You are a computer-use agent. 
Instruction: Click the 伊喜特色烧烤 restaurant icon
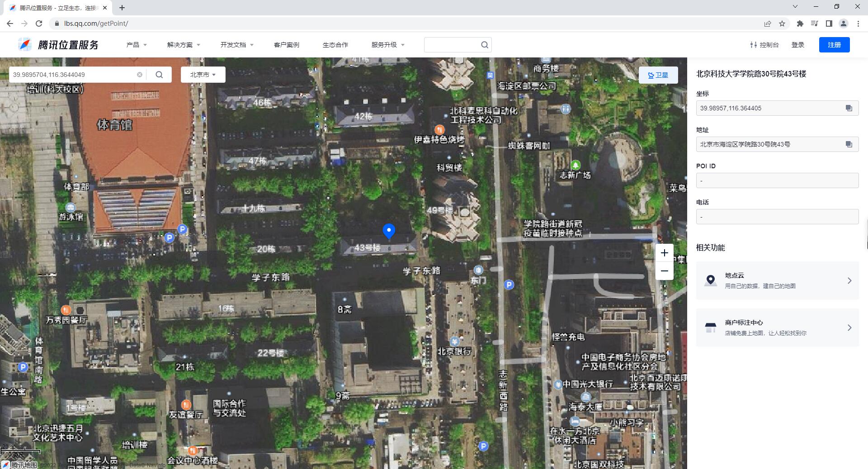pos(439,130)
